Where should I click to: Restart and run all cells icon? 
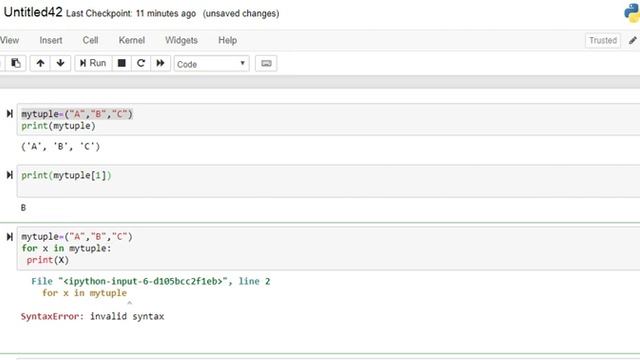(160, 63)
